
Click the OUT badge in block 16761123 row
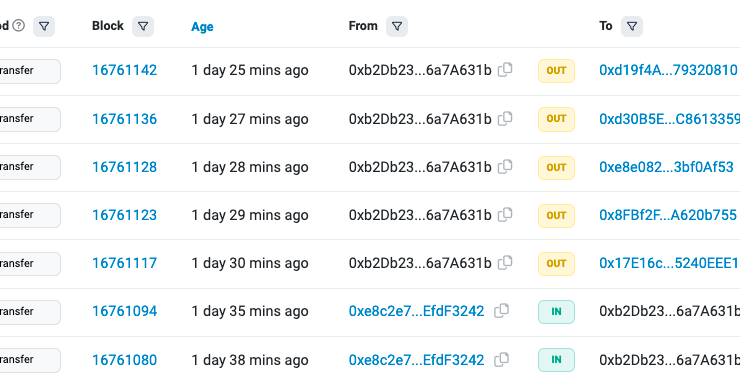pyautogui.click(x=556, y=216)
